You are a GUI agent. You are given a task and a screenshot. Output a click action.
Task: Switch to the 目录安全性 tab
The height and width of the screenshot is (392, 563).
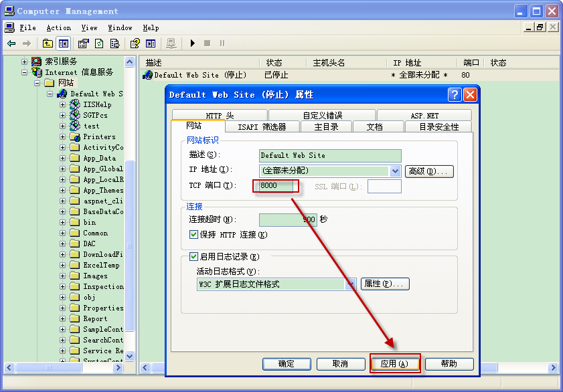click(438, 127)
